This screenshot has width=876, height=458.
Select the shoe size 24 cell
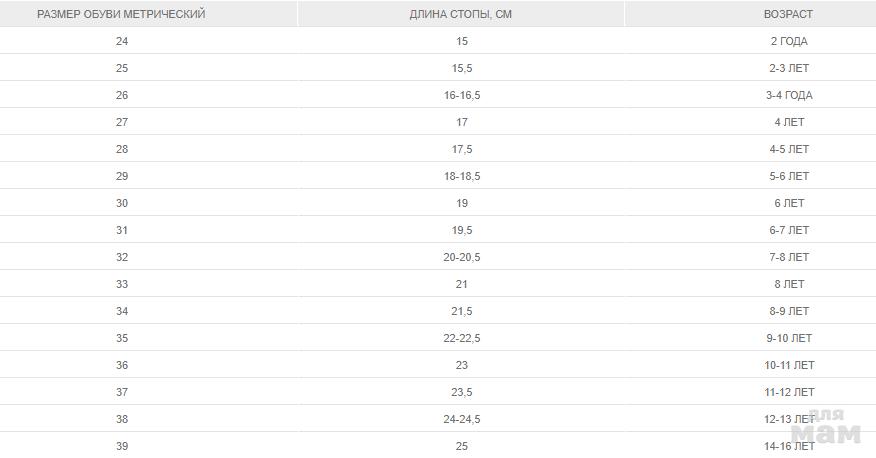tap(122, 41)
